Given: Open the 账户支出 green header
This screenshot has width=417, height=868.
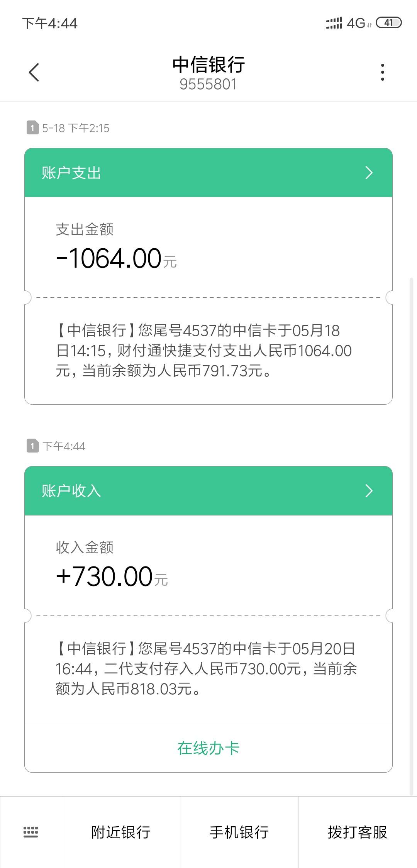Looking at the screenshot, I should (x=208, y=173).
